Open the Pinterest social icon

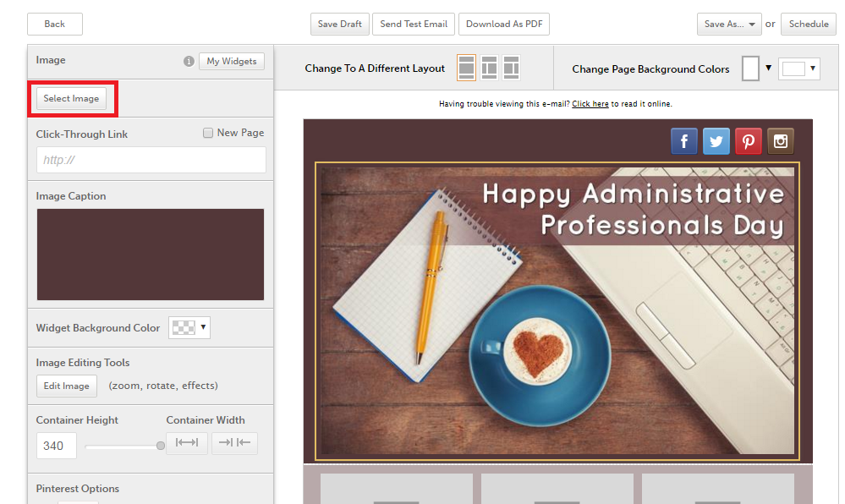(x=749, y=141)
